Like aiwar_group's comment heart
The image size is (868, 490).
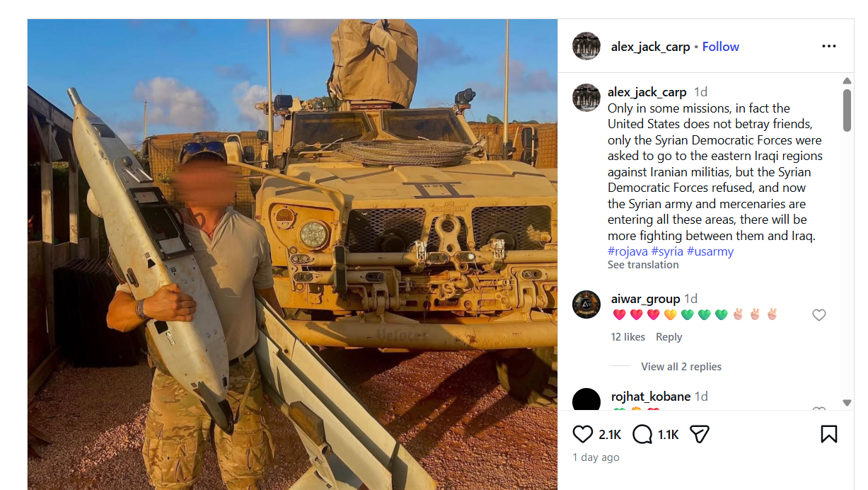click(819, 315)
